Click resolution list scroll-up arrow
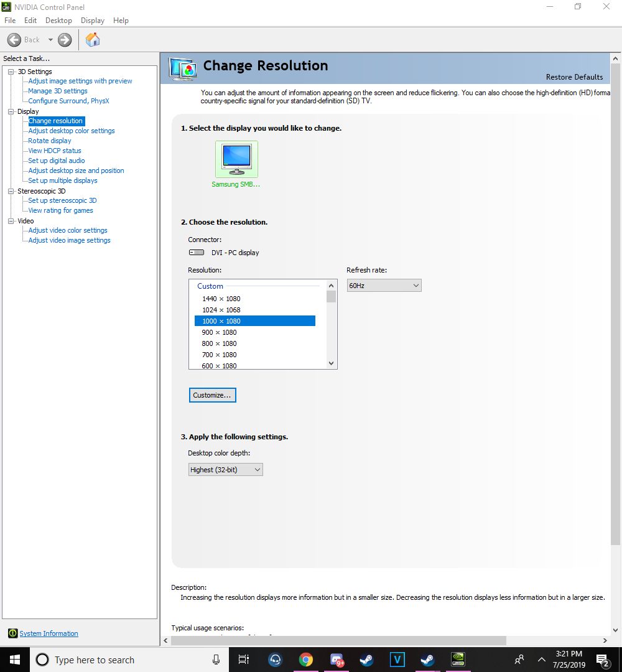 [x=331, y=286]
